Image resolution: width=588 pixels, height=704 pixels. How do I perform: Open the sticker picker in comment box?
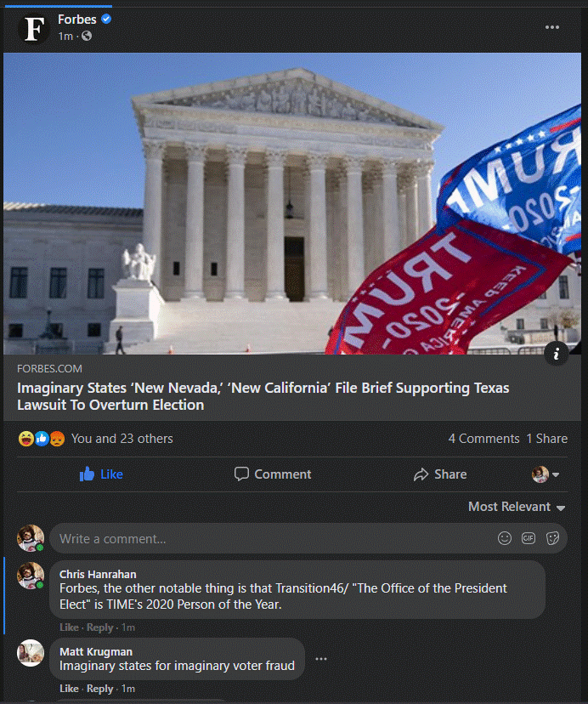[x=552, y=538]
